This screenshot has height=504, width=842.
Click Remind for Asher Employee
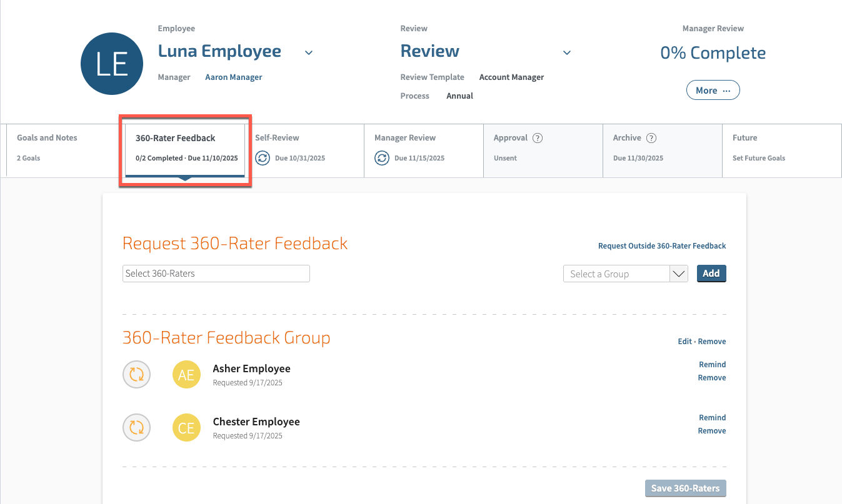click(x=713, y=365)
